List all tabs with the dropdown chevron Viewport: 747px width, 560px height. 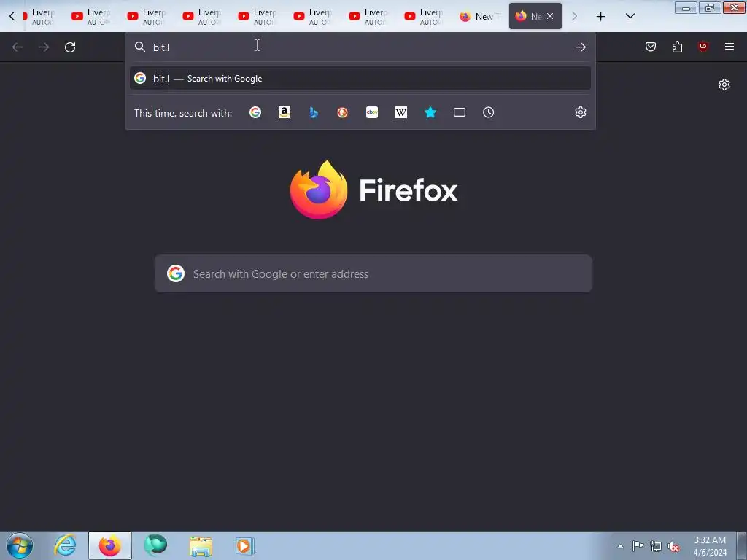[x=630, y=16]
